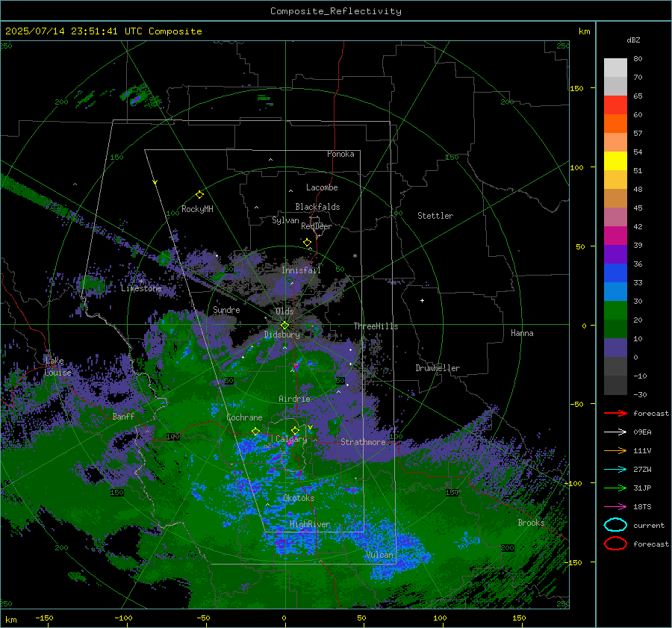
Task: Click the white 09EA arrow in legend
Action: 615,432
